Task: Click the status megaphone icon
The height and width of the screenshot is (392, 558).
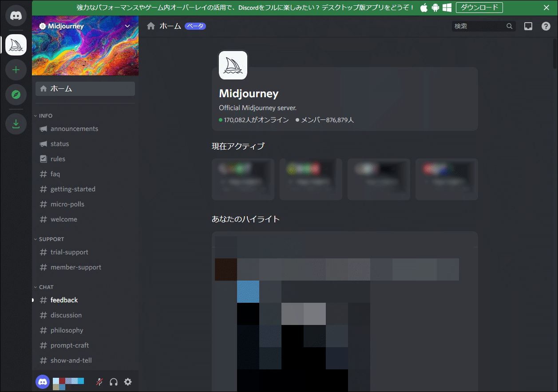Action: pos(44,144)
